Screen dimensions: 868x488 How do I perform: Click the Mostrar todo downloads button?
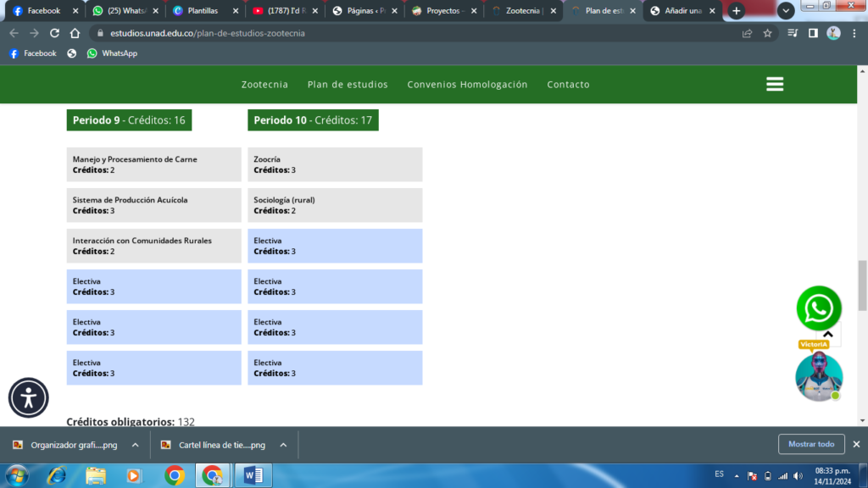click(811, 444)
